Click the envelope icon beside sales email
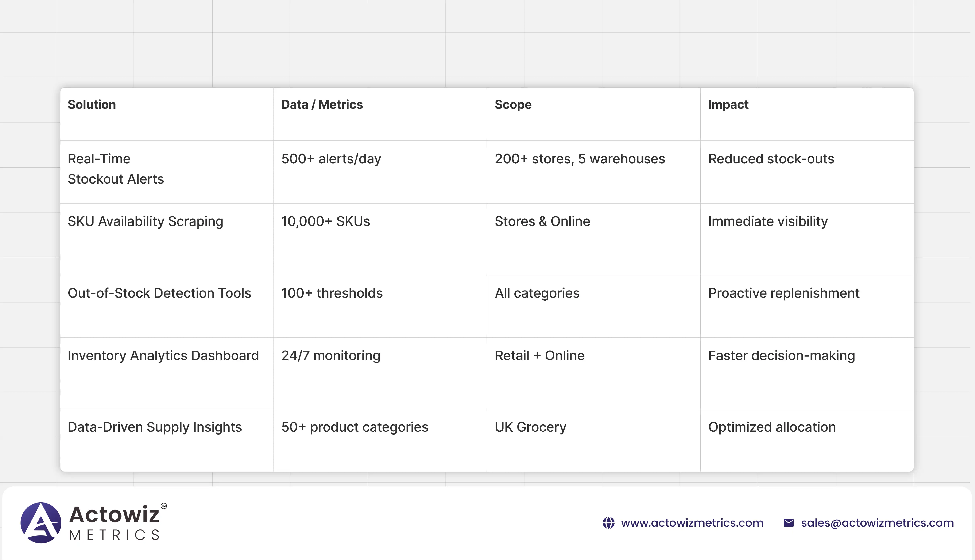This screenshot has height=560, width=975. click(x=788, y=523)
